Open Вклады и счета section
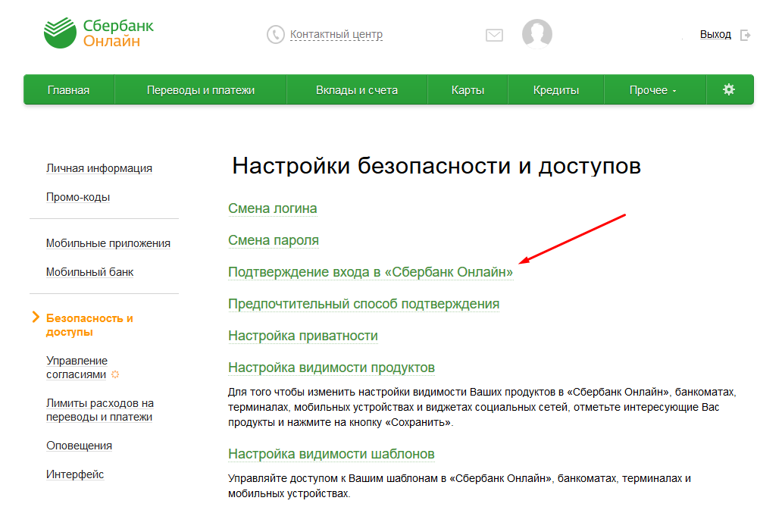760x532 pixels. pyautogui.click(x=357, y=89)
